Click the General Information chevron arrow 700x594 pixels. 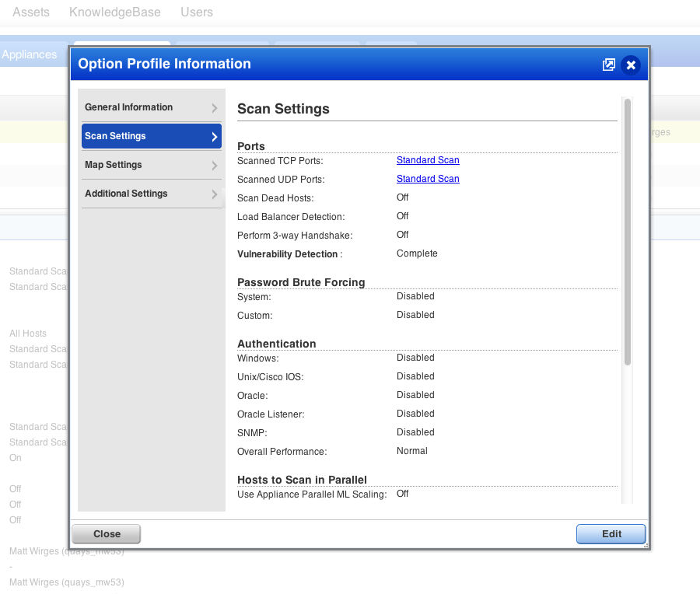click(215, 108)
